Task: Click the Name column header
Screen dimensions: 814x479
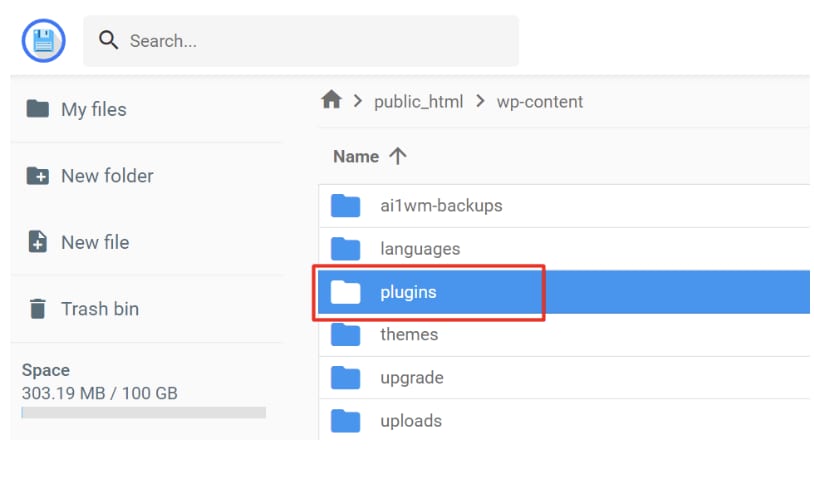Action: click(x=356, y=156)
